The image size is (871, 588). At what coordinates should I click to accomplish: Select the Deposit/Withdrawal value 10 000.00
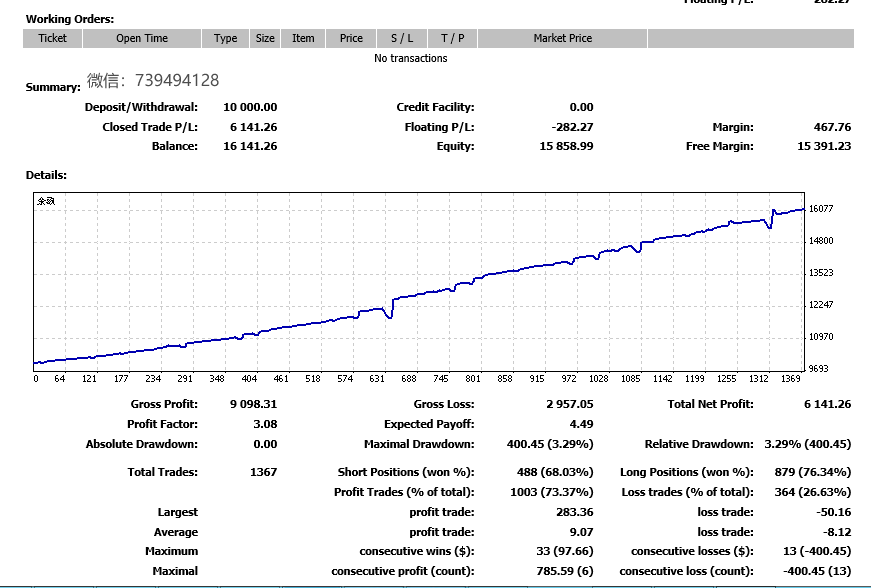(250, 107)
